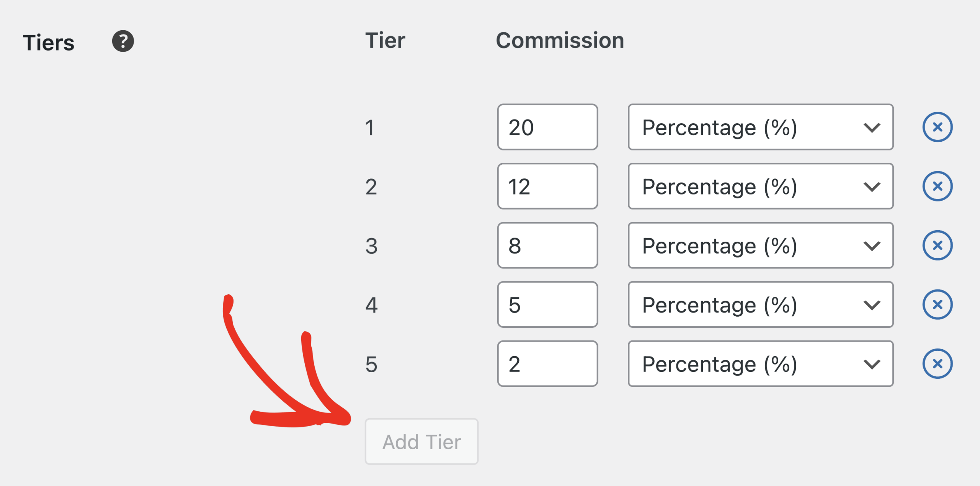Screen dimensions: 980x486
Task: Click the Add Tier button
Action: point(421,441)
